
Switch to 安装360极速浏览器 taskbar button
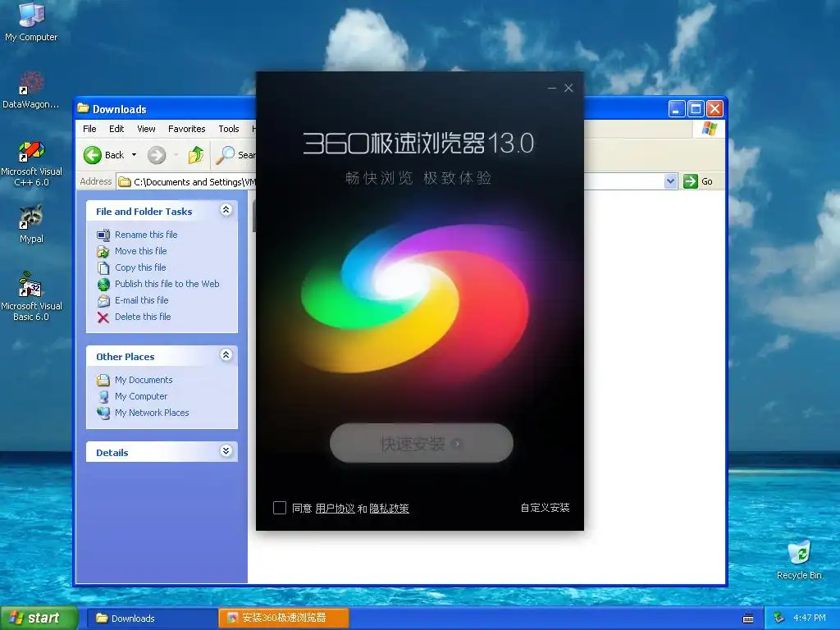[284, 619]
